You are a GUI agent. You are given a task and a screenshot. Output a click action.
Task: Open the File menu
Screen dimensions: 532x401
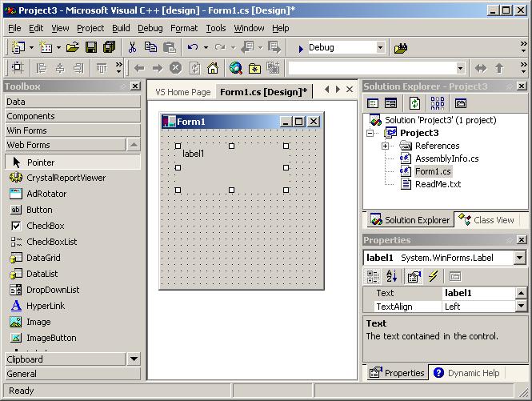click(14, 28)
